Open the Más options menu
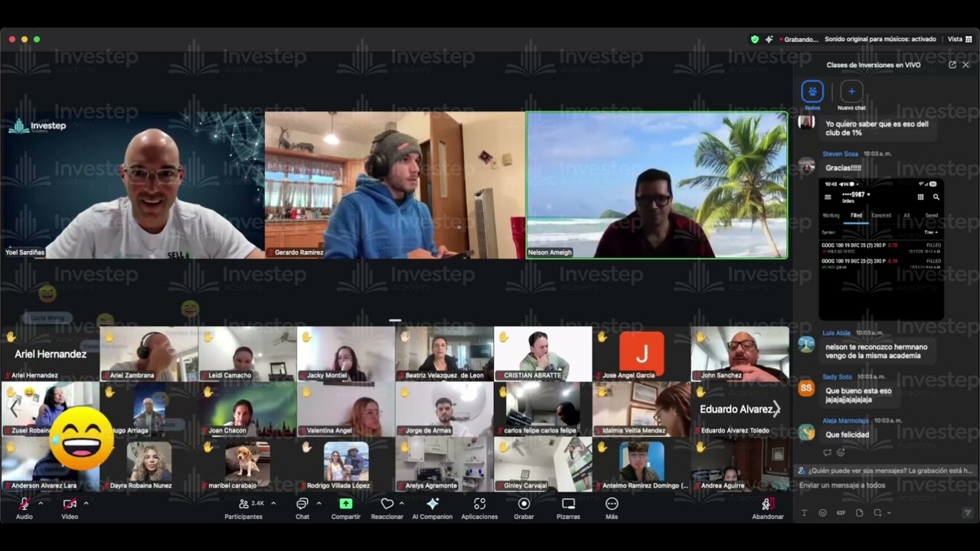980x551 pixels. pos(612,507)
